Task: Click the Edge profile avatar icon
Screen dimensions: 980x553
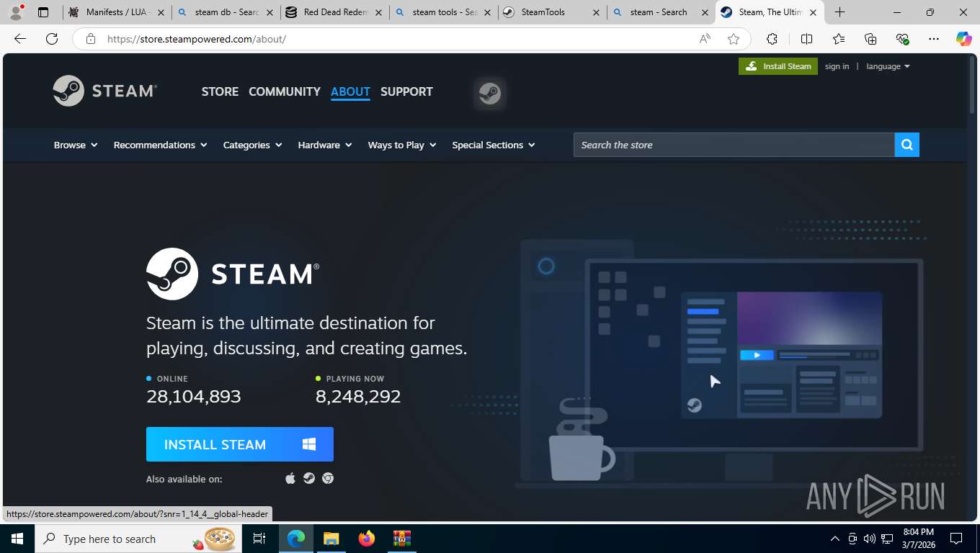Action: pyautogui.click(x=16, y=12)
